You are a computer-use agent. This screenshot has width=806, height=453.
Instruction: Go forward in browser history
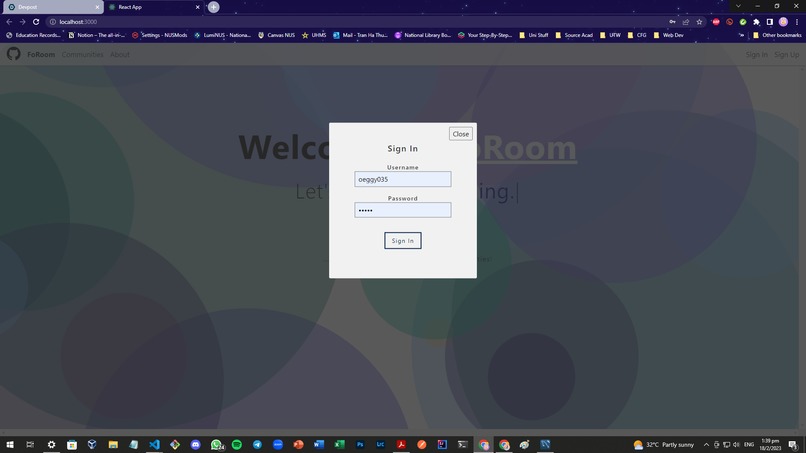click(x=23, y=22)
